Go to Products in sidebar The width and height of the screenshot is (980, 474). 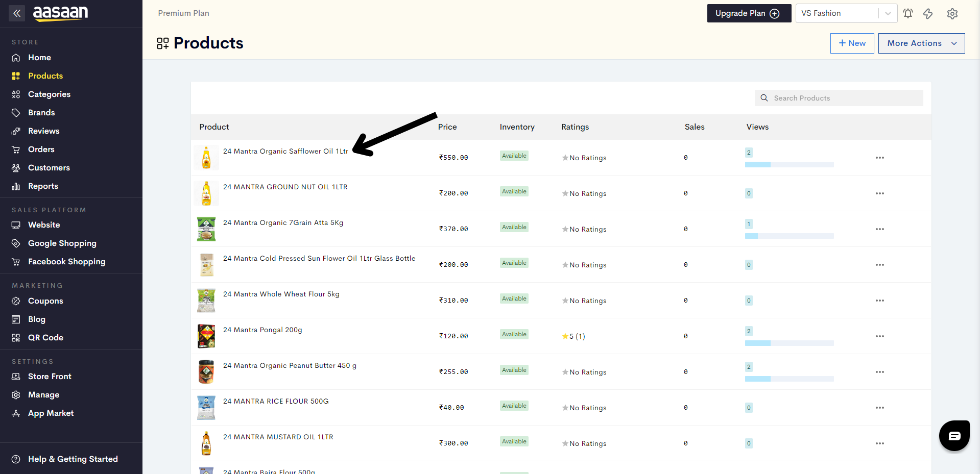(45, 76)
